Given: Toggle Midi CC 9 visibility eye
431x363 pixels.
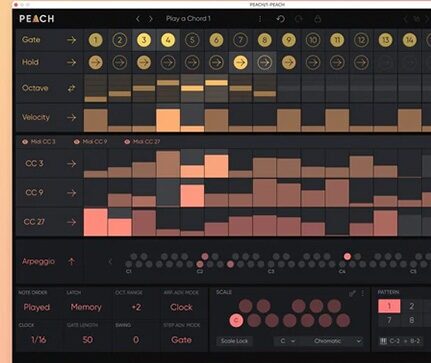Looking at the screenshot, I should point(77,142).
